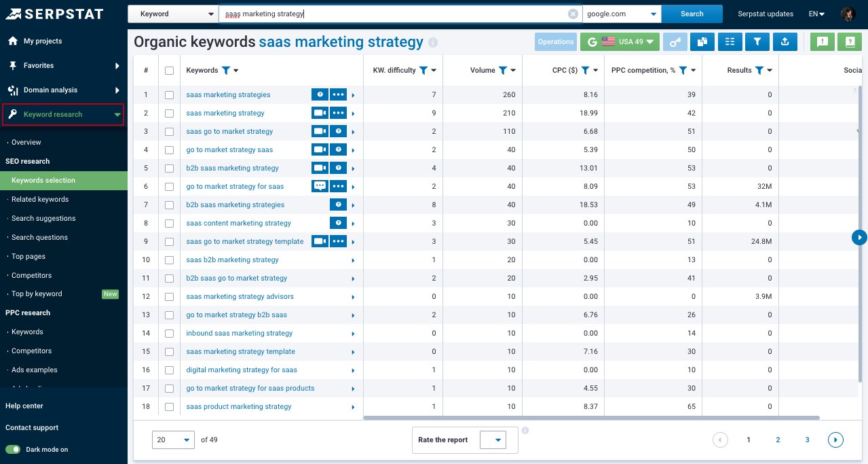Screen dimensions: 868x464
Task: Click the video SERP feature icon for saas marketing strategy
Action: tap(320, 113)
